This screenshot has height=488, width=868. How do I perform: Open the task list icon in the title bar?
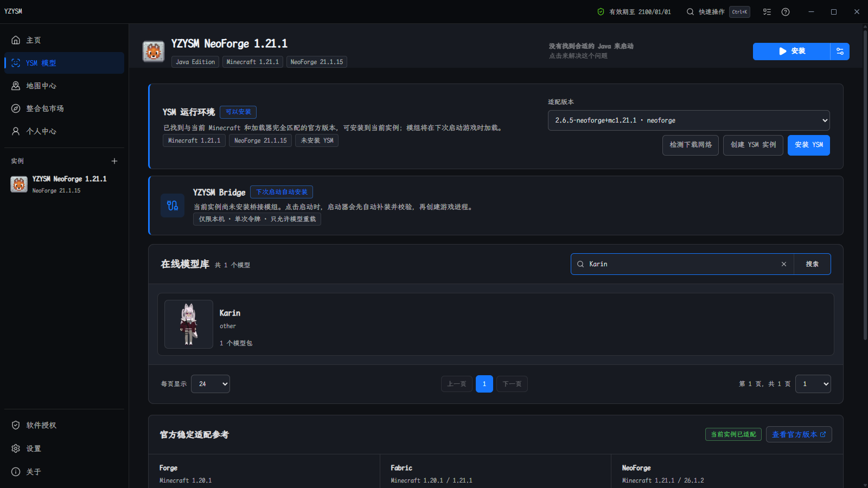(x=767, y=12)
